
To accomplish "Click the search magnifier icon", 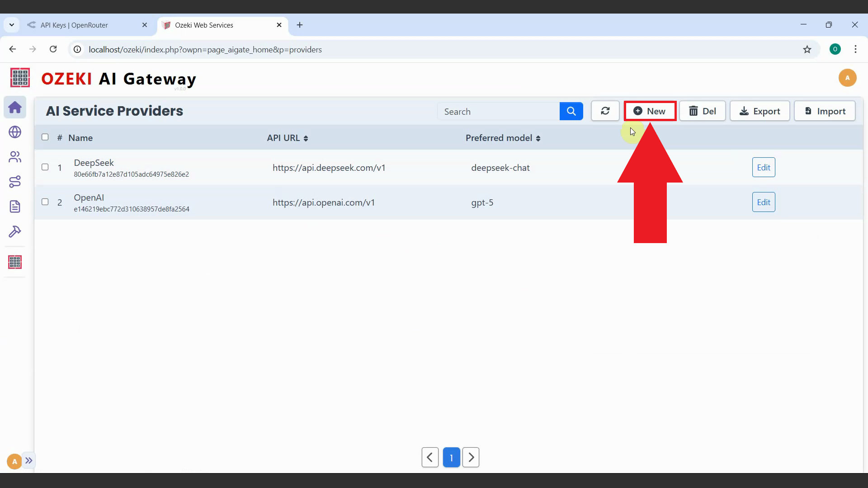I will (x=571, y=111).
